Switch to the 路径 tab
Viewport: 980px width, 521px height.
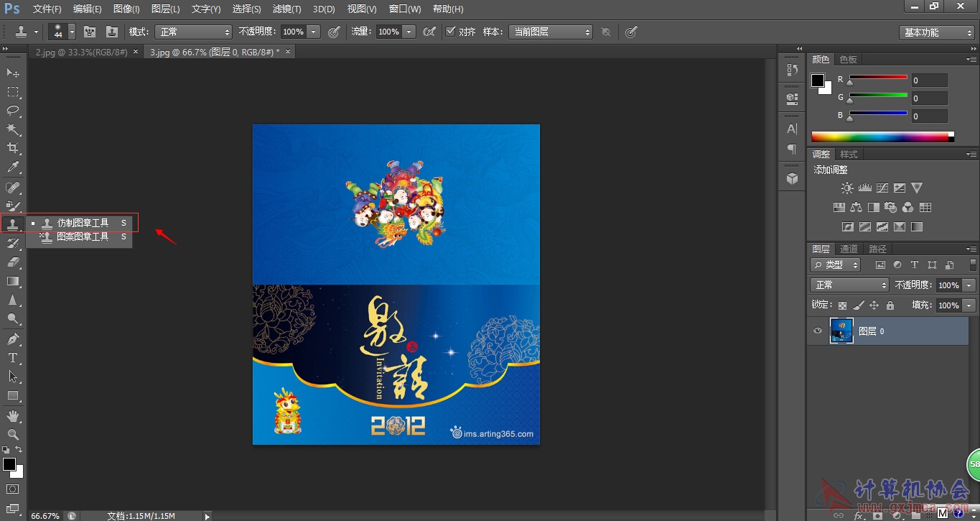pos(877,249)
